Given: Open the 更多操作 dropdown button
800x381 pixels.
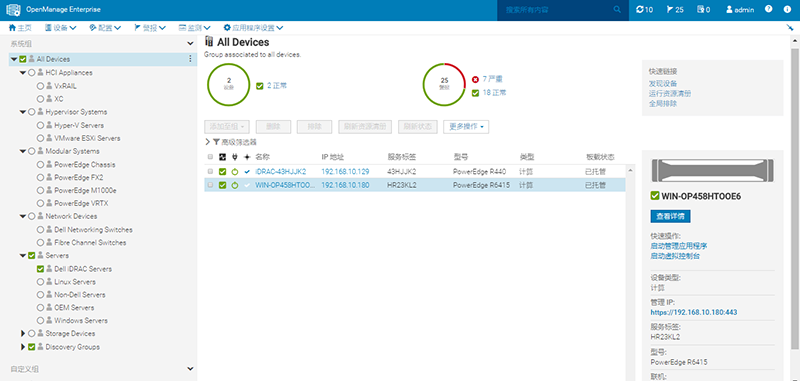Looking at the screenshot, I should [466, 126].
